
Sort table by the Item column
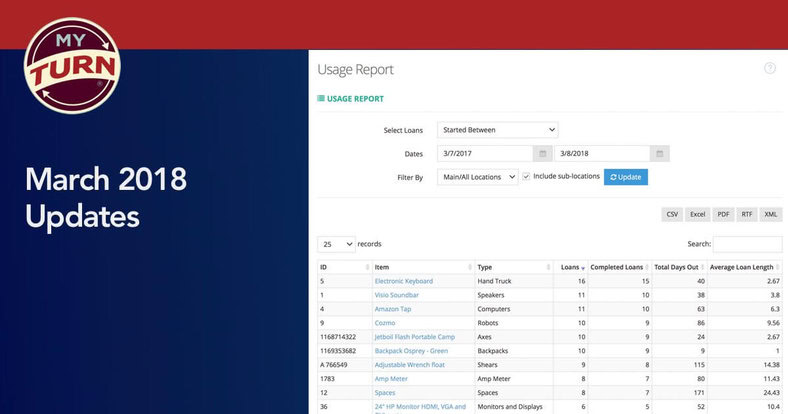point(421,267)
